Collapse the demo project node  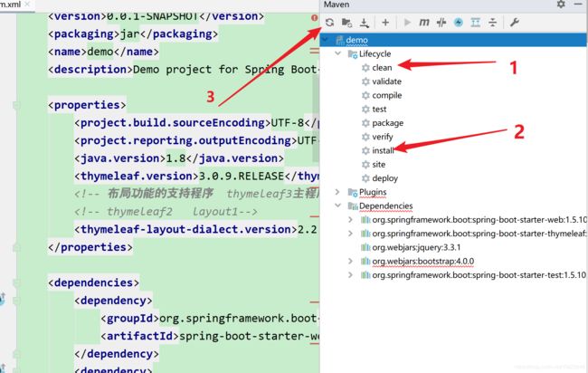click(x=325, y=40)
